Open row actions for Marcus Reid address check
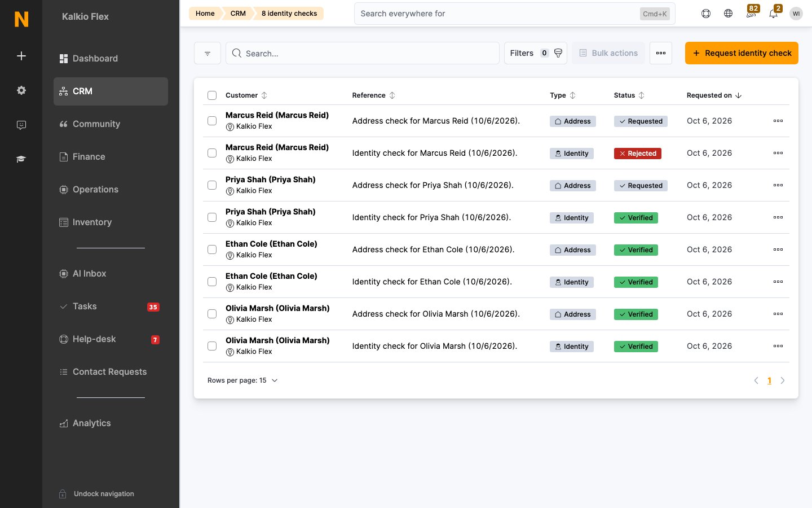 [778, 121]
